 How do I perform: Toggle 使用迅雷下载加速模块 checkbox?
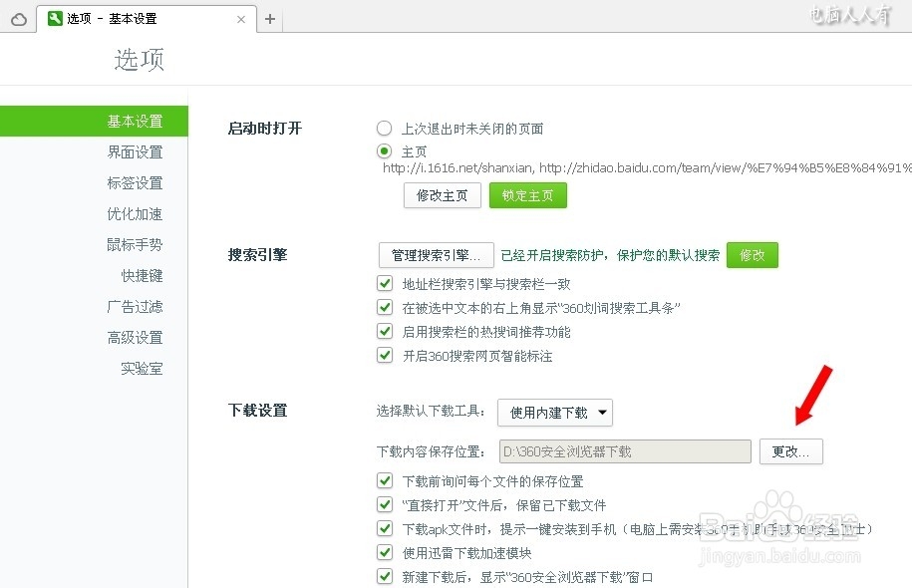pyautogui.click(x=385, y=552)
